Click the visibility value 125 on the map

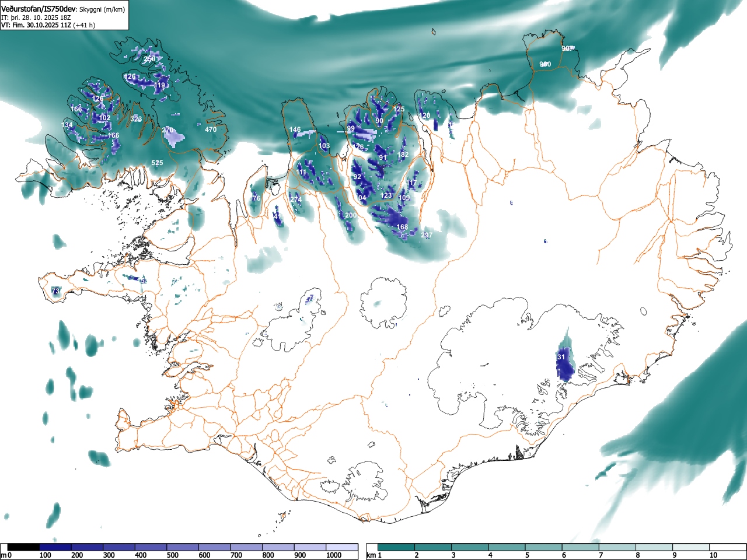399,109
